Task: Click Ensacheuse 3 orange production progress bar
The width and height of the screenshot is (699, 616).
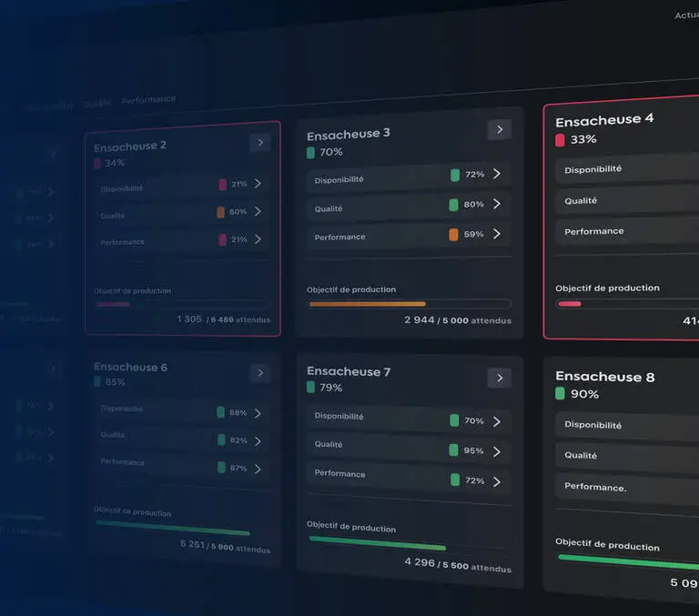Action: click(x=368, y=304)
